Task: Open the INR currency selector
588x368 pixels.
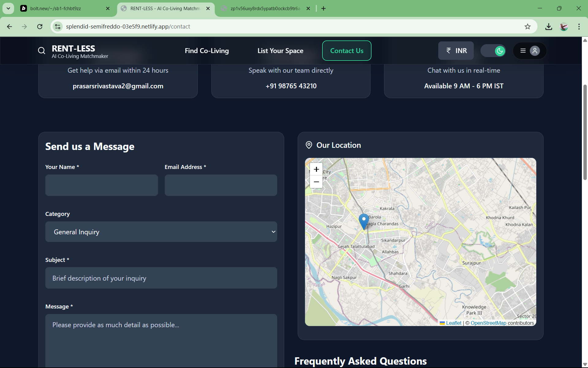Action: 456,51
